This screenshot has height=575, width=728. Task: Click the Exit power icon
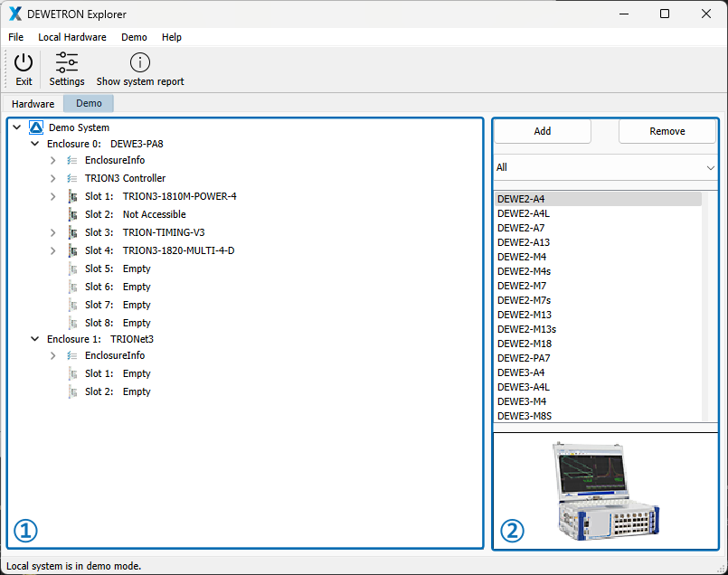tap(24, 62)
